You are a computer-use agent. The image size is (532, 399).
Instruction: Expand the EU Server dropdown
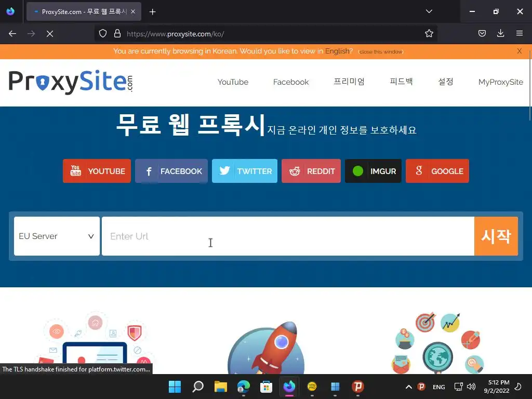(57, 236)
